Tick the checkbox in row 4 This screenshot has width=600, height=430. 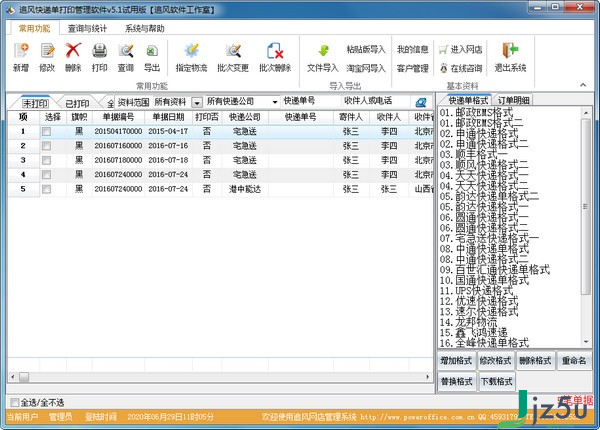click(46, 175)
